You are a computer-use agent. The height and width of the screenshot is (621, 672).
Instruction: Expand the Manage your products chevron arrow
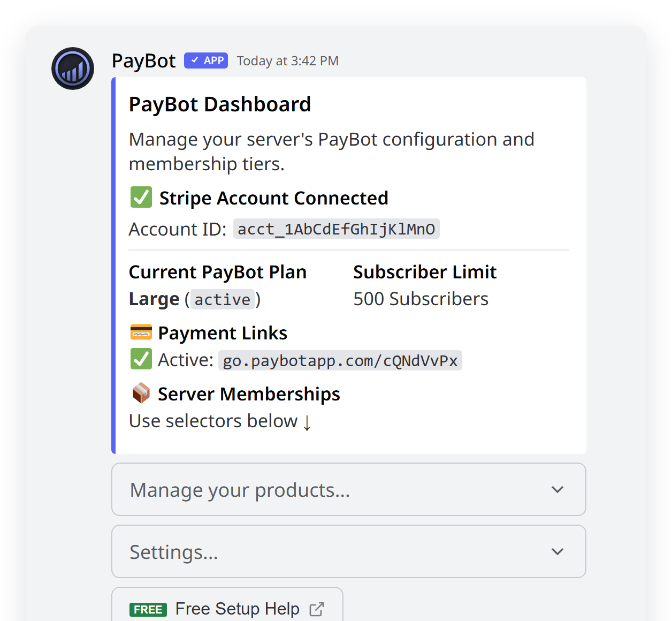[x=557, y=490]
